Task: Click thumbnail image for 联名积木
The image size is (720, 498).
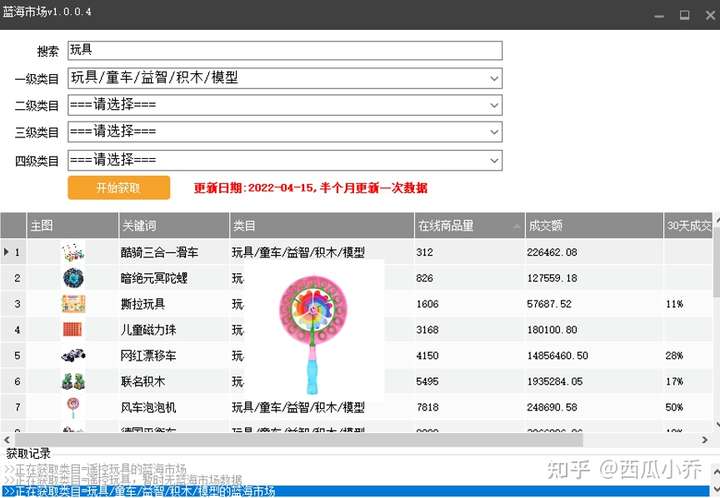Action: (73, 381)
